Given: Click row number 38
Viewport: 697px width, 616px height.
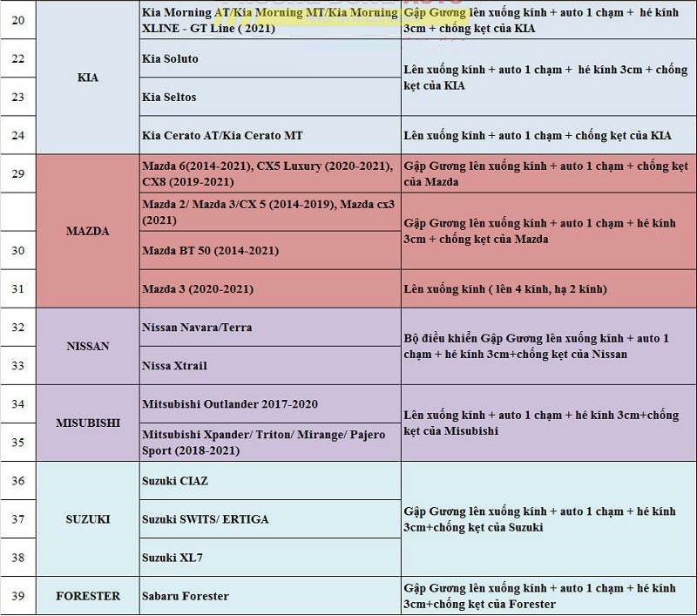Looking at the screenshot, I should coord(17,558).
